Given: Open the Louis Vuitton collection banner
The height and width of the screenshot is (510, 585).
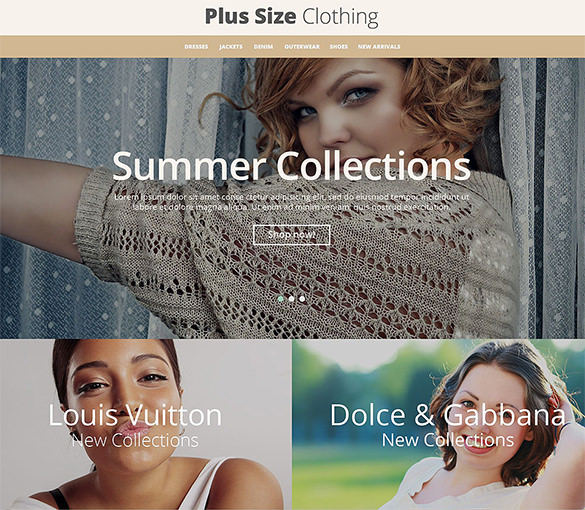Looking at the screenshot, I should pyautogui.click(x=146, y=425).
